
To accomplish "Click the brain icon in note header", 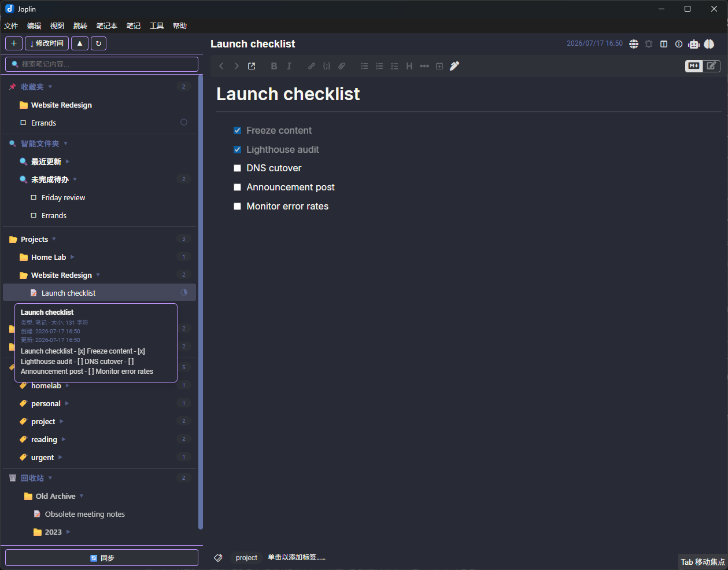I will point(709,44).
